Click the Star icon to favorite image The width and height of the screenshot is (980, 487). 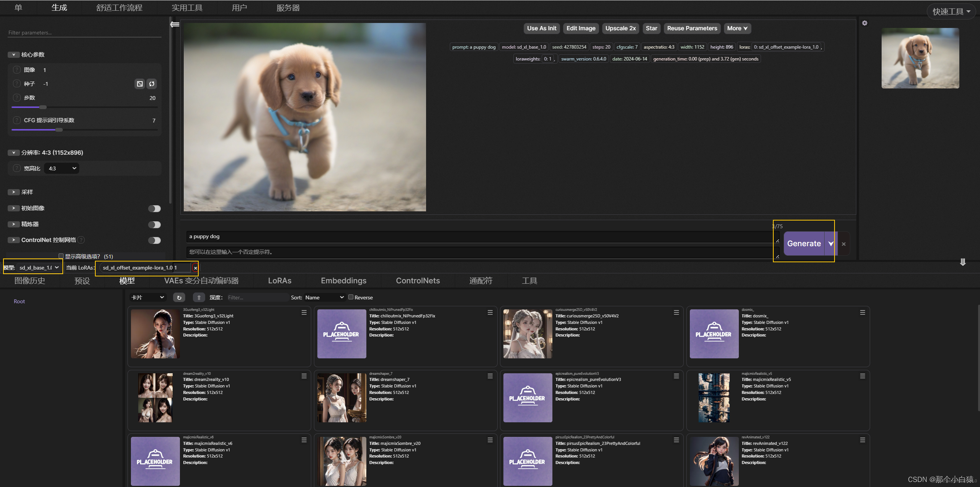(x=650, y=28)
